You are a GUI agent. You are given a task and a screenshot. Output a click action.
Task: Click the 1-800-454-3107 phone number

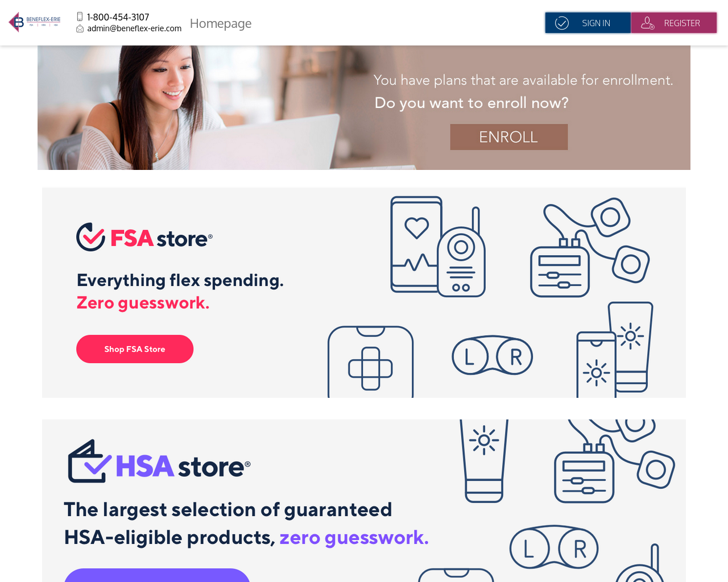pos(118,17)
